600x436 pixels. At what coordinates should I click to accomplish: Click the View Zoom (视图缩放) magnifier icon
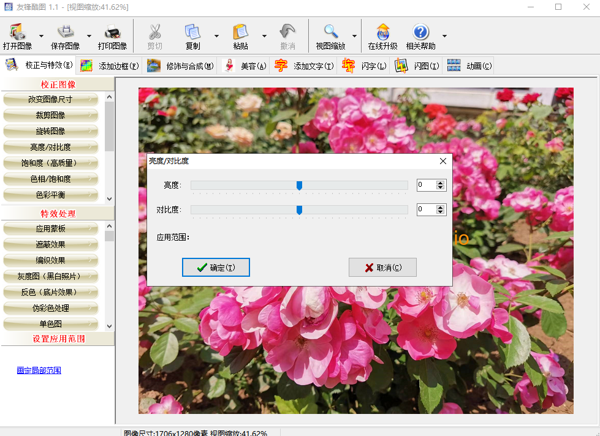(329, 32)
